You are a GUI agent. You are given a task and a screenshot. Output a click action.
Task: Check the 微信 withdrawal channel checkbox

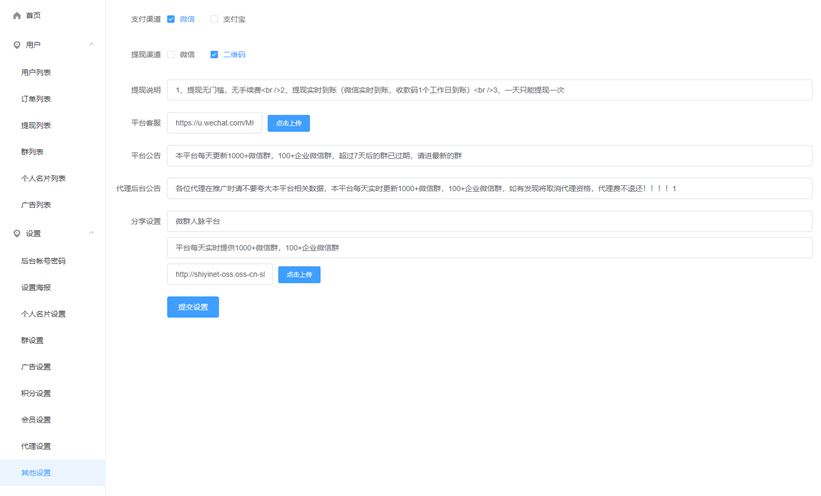coord(171,54)
